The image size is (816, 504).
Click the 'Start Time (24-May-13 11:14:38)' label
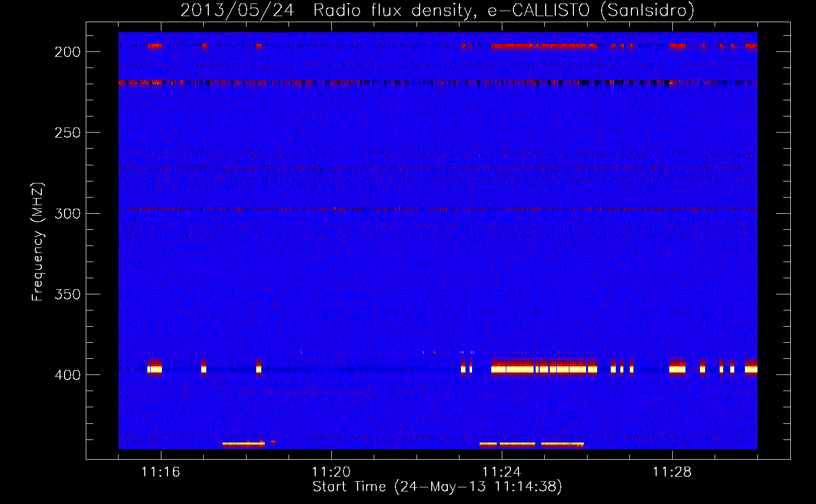point(437,487)
